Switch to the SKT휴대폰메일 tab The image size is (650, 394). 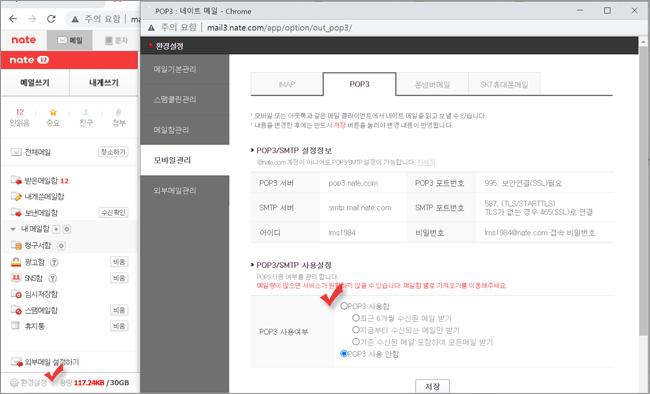coord(504,84)
